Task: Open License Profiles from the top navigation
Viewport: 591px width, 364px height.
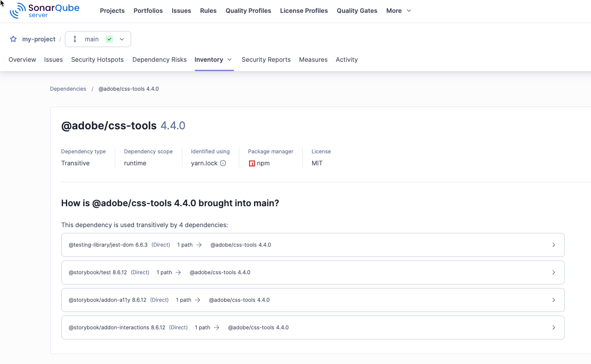Action: pos(304,11)
